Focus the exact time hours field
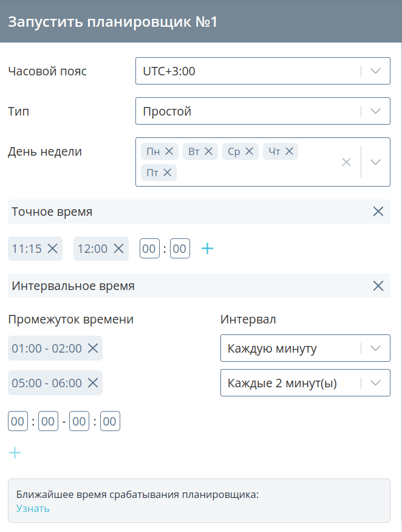Image resolution: width=402 pixels, height=532 pixels. point(149,249)
